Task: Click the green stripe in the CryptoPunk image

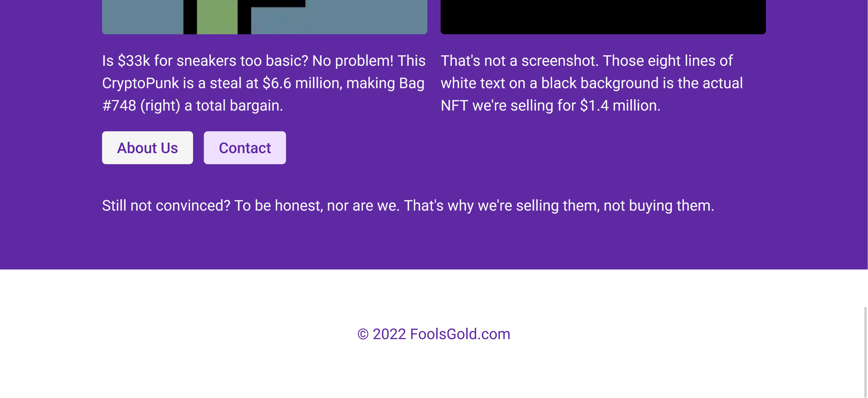Action: 217,17
